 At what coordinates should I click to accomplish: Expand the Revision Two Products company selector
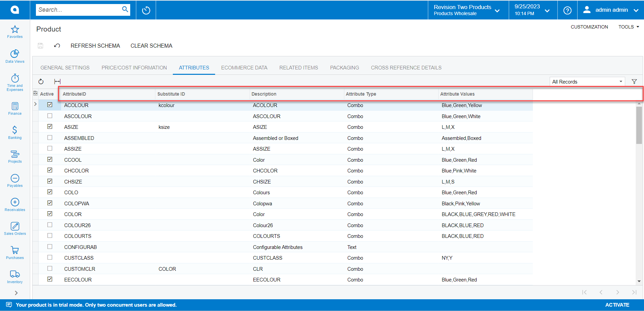coord(497,10)
